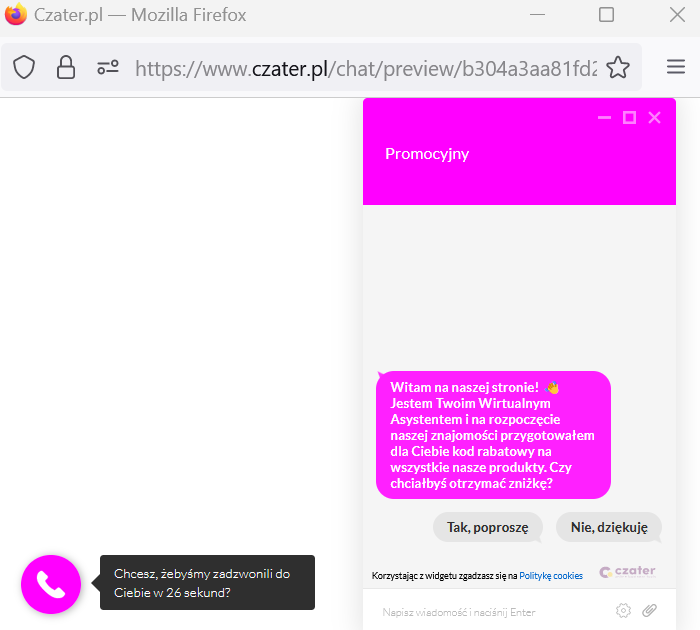Click the paperclip attachment icon
700x630 pixels.
650,610
